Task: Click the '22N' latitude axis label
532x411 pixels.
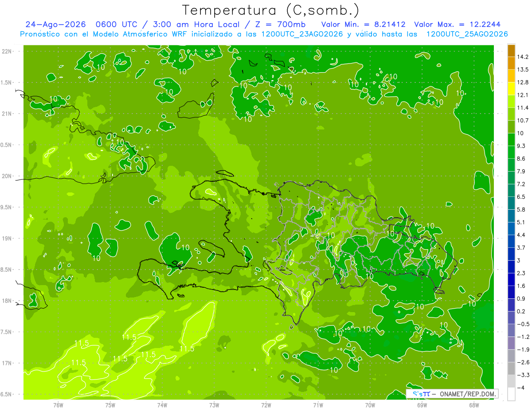Action: (x=6, y=51)
